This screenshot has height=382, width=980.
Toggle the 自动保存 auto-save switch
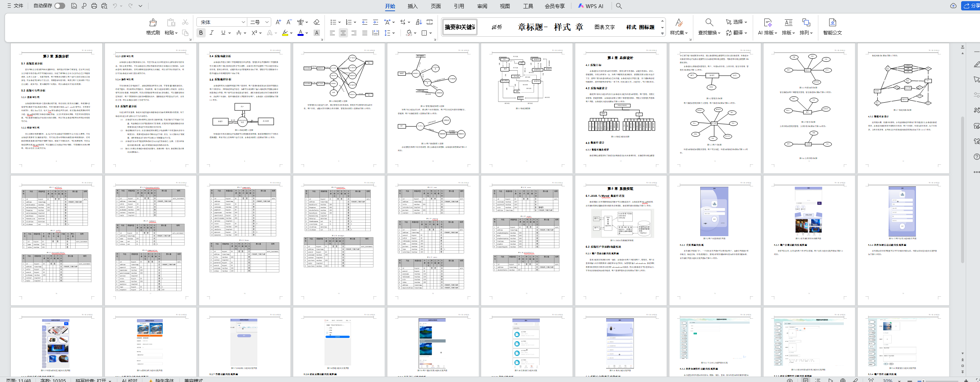tap(60, 6)
